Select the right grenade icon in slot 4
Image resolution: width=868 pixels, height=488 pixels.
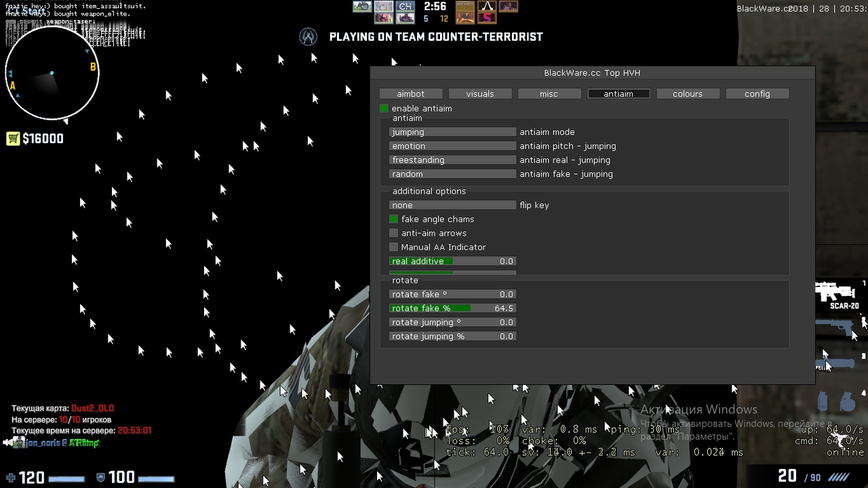point(847,401)
